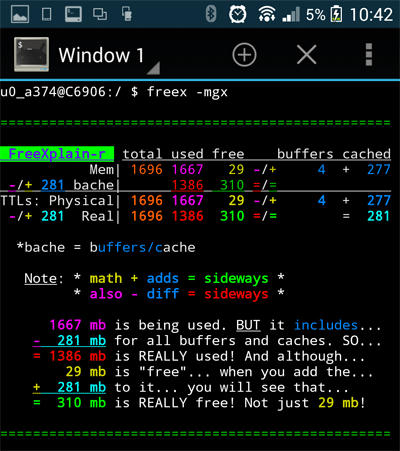Tap the copy-to-device status bar icon
Image resolution: width=400 pixels, height=451 pixels.
pos(126,14)
